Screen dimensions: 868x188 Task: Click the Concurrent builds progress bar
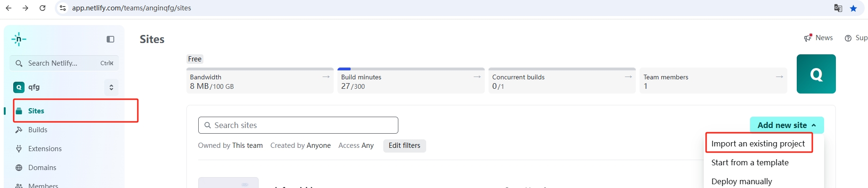coord(562,69)
